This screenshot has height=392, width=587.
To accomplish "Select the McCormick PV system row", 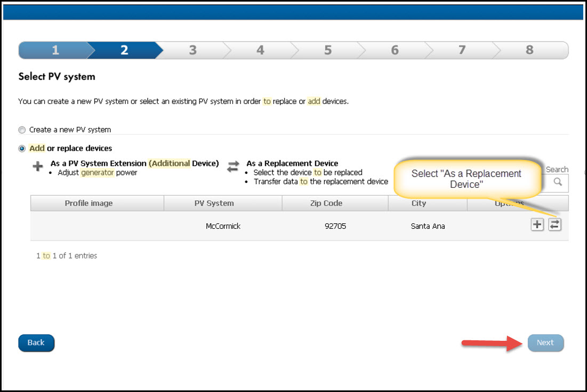I will coord(223,226).
